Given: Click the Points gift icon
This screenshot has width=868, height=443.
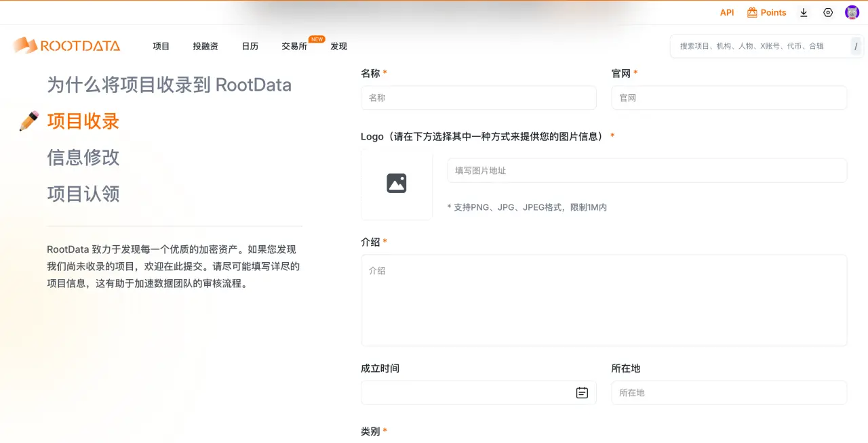Looking at the screenshot, I should point(752,12).
